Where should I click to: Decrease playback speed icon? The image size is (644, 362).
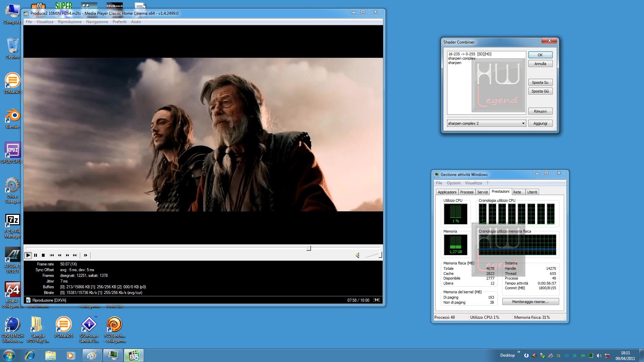tap(59, 255)
